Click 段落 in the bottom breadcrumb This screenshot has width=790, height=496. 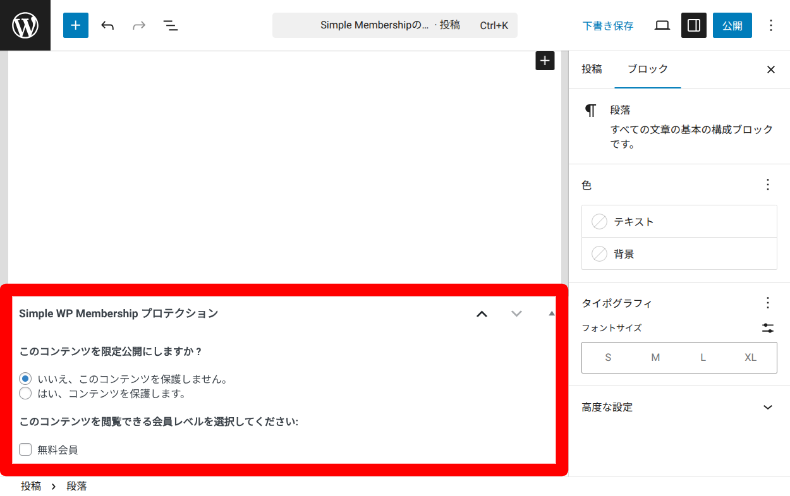pos(77,486)
